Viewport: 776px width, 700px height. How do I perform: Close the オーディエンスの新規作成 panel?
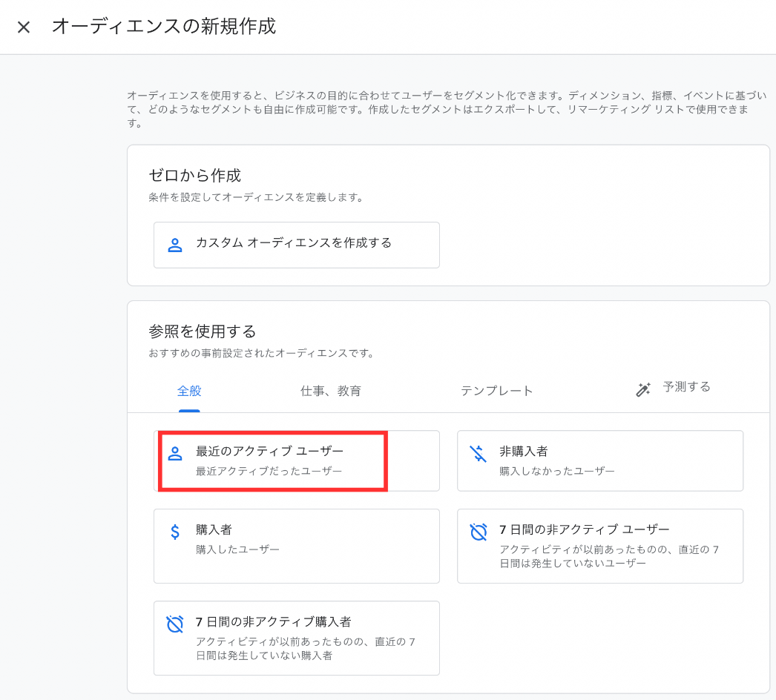[x=24, y=27]
